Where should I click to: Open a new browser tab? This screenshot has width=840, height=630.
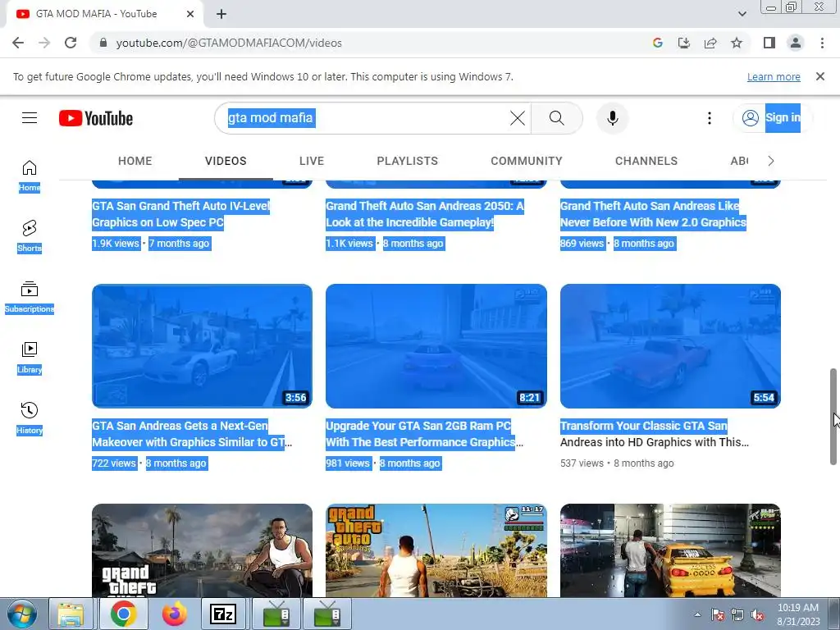pos(221,14)
